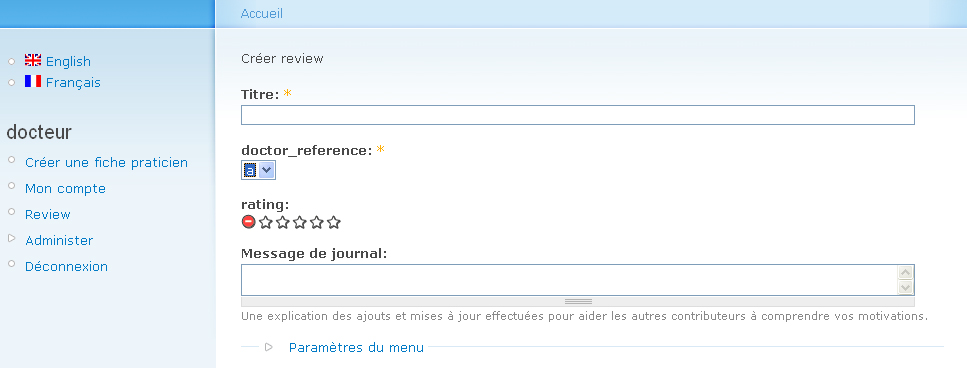Click the French flag icon
The image size is (967, 368).
point(33,81)
